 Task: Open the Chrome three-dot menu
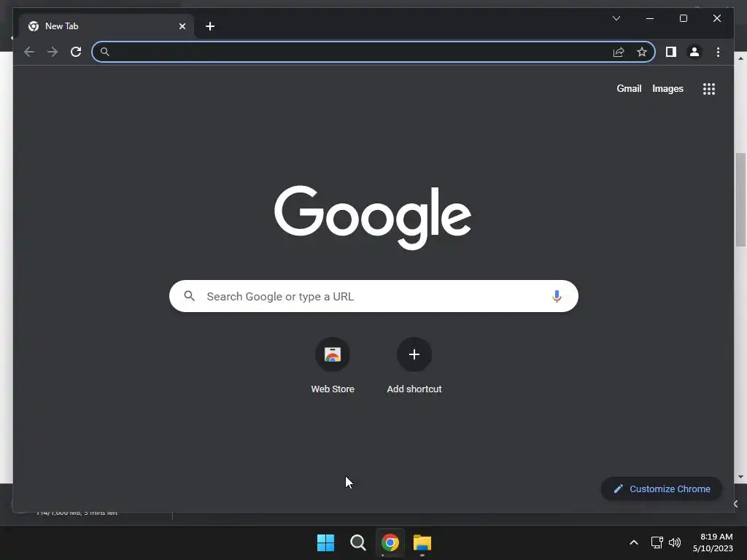(x=718, y=52)
